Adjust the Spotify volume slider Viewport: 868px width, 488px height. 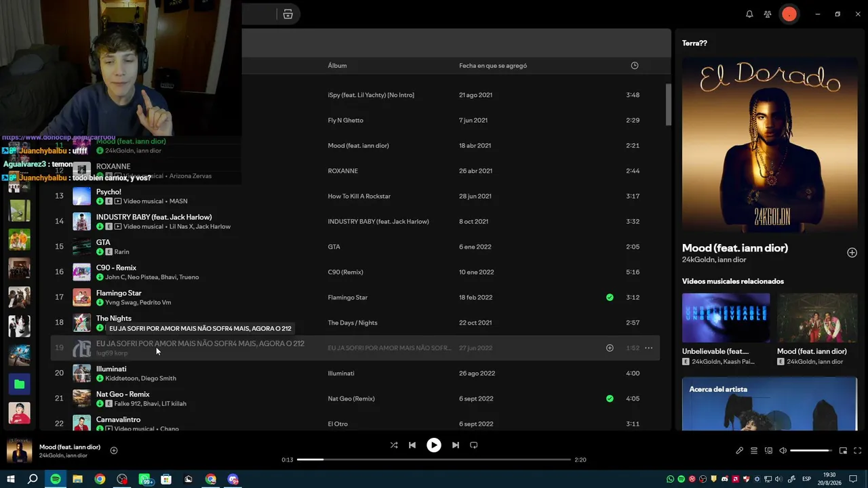pos(810,451)
